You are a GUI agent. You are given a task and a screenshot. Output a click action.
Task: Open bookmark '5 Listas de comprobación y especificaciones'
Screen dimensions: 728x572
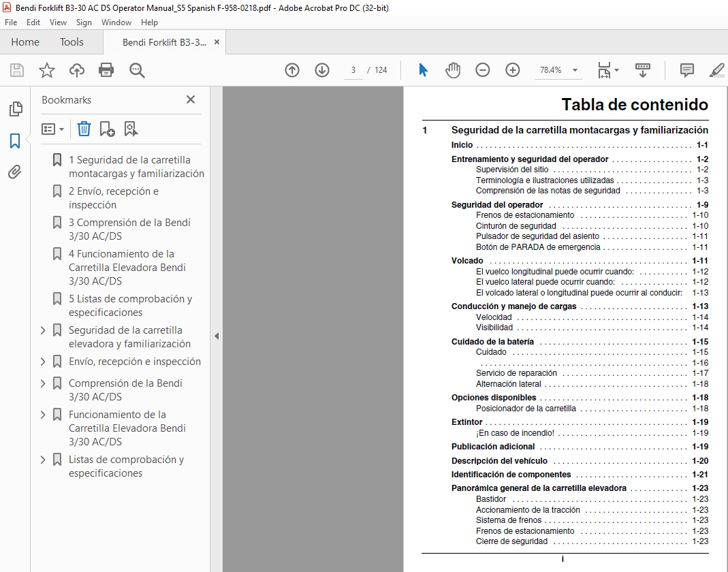click(131, 306)
